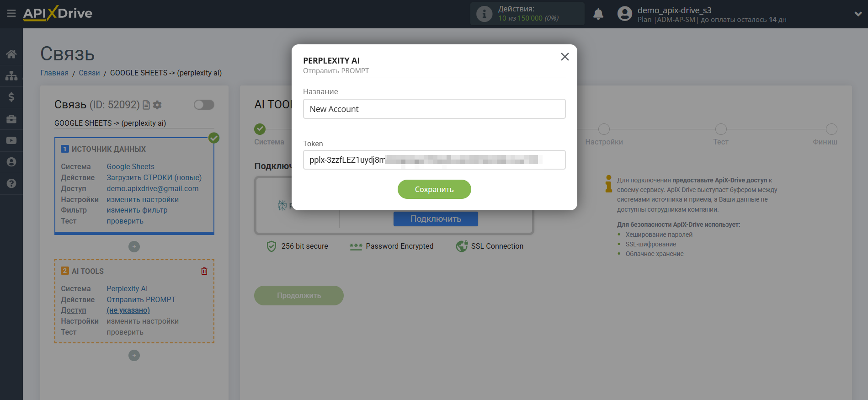This screenshot has height=400, width=868.
Task: Click the Password Encrypted asterisks icon
Action: pyautogui.click(x=356, y=246)
